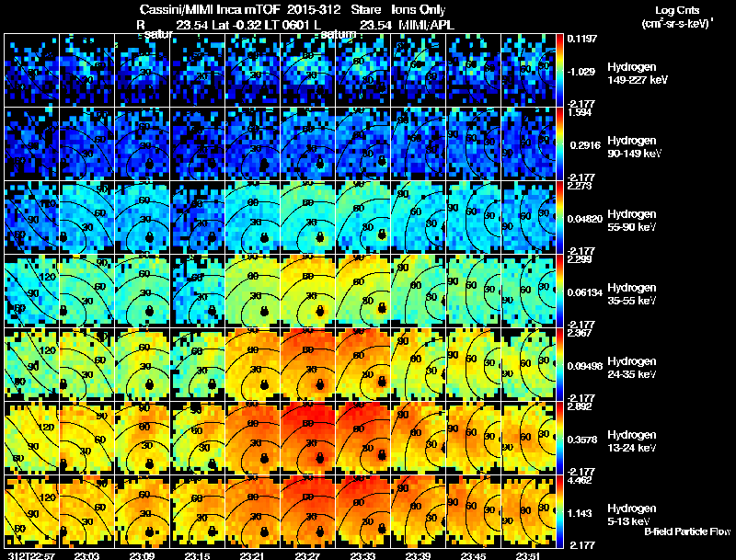The image size is (736, 560).
Task: Click the 23:51 panel in the Hydrogen 55-90 keV row
Action: (528, 217)
